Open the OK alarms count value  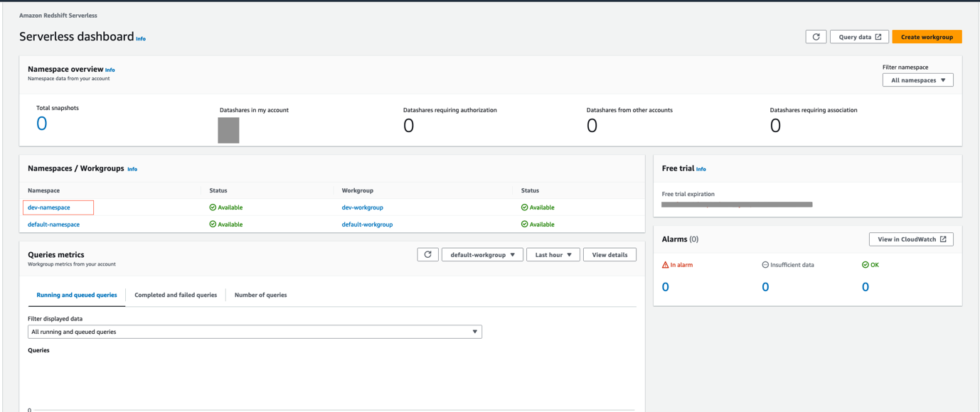coord(866,287)
